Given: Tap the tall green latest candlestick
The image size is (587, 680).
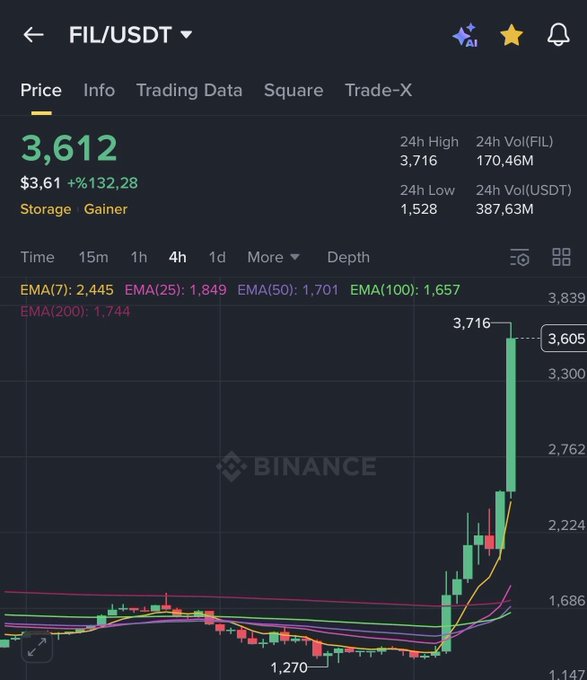Looking at the screenshot, I should click(x=511, y=414).
